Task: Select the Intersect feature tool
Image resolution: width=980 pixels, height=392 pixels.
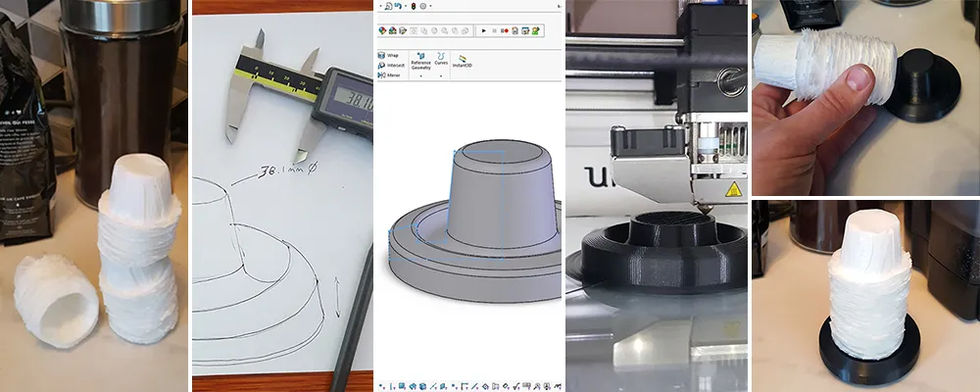Action: click(391, 65)
